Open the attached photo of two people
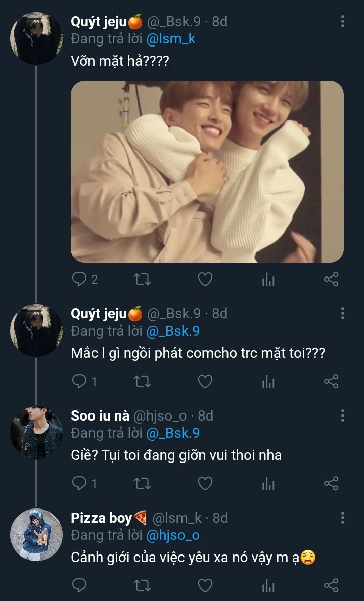This screenshot has width=364, height=601. tap(207, 172)
